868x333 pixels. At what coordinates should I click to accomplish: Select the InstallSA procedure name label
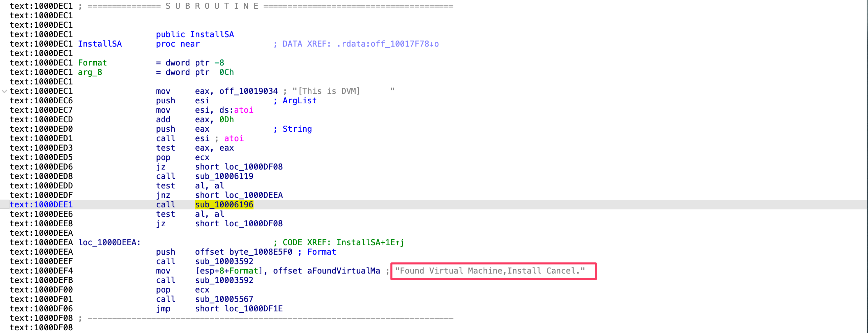[x=100, y=44]
